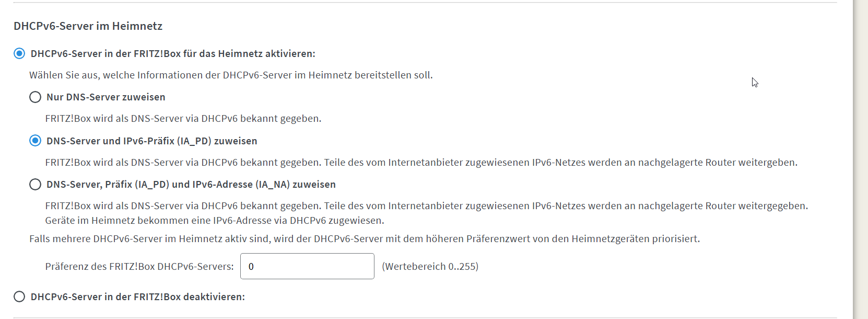Choose the 'Nur DNS-Server zuweisen' radio circle
868x319 pixels.
[35, 97]
